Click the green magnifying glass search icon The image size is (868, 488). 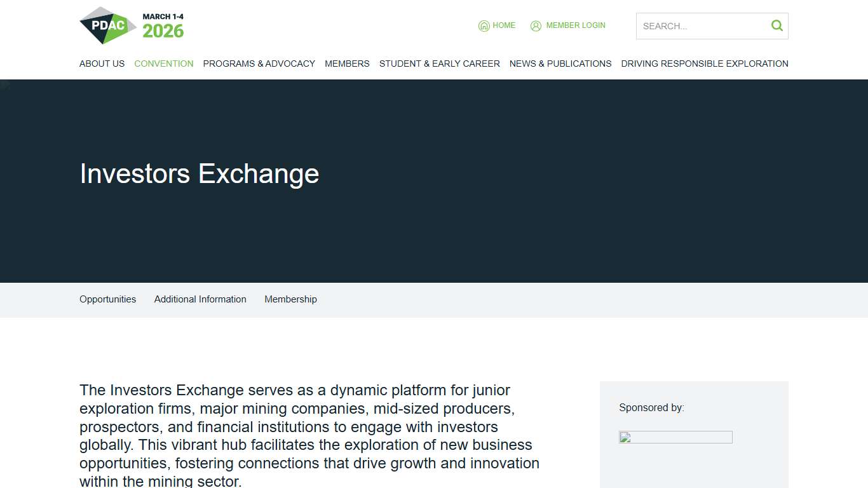point(776,25)
